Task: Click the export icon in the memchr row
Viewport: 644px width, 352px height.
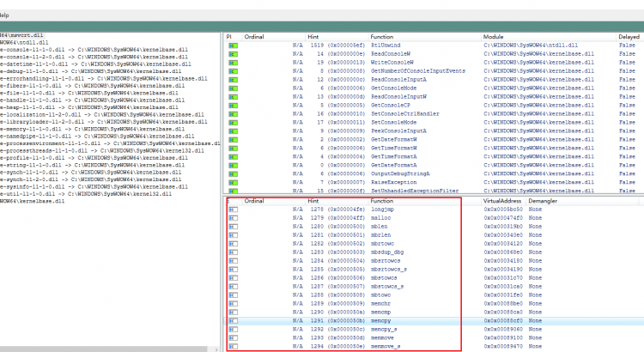Action: point(233,304)
